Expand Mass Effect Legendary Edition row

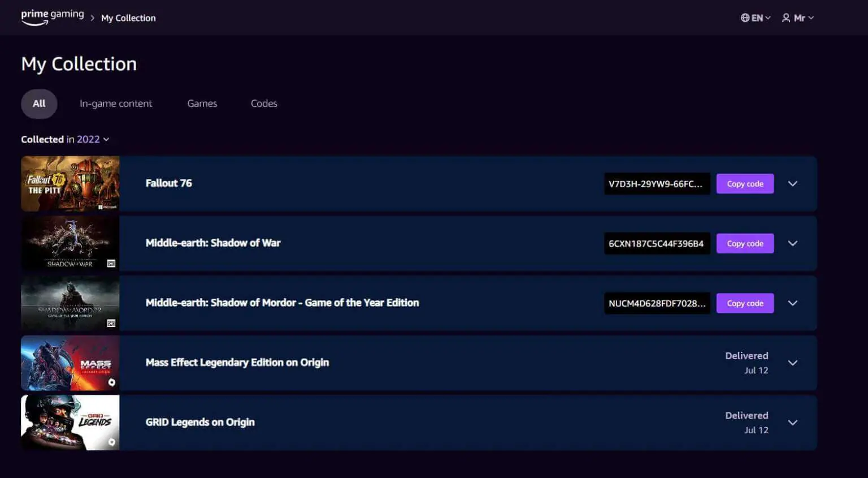click(x=793, y=363)
